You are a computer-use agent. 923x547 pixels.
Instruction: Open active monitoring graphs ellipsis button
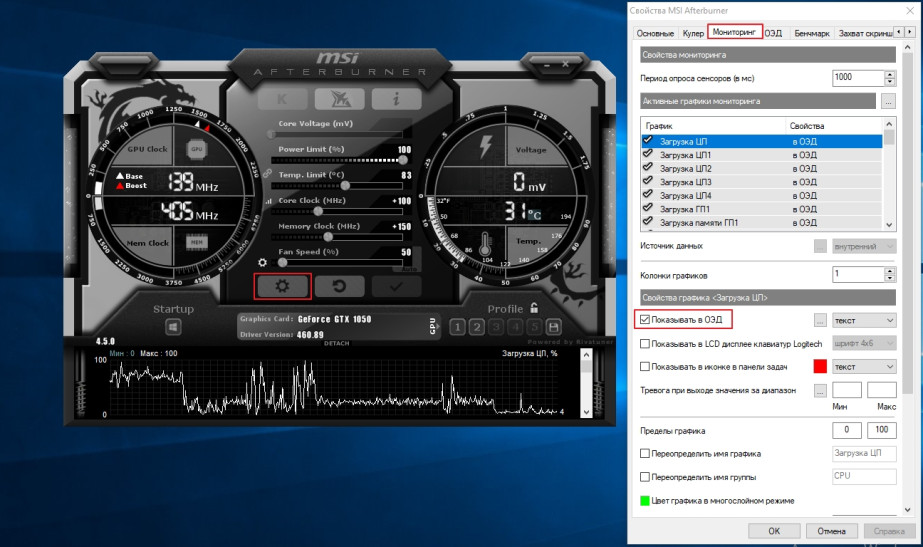coord(888,101)
